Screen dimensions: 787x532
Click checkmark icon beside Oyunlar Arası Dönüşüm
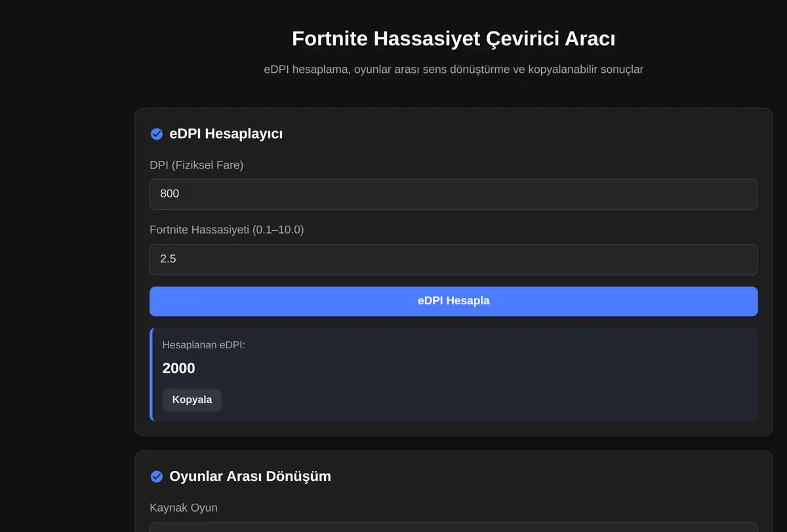[157, 476]
